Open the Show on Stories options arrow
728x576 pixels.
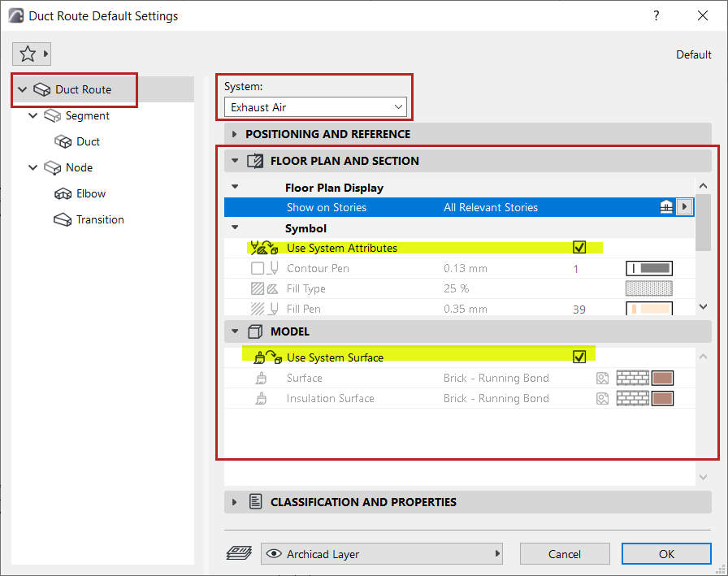pyautogui.click(x=684, y=206)
